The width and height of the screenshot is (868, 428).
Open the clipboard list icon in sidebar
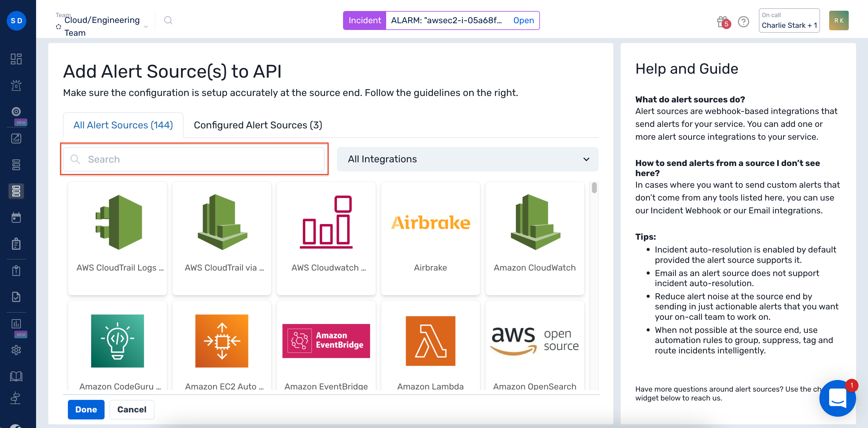[x=16, y=244]
